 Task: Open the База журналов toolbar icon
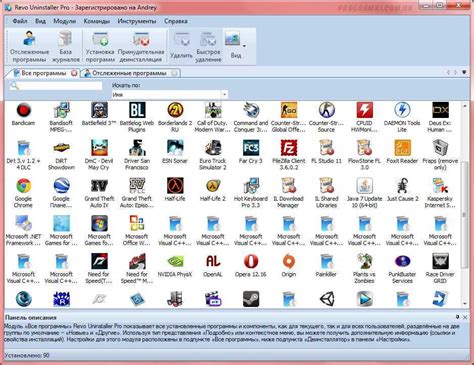point(66,46)
